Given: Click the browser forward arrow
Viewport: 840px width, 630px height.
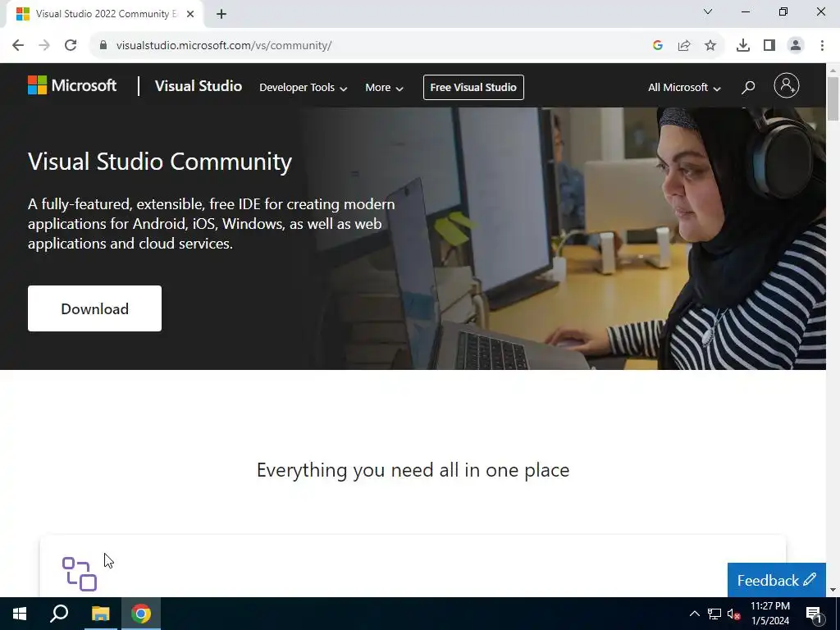Looking at the screenshot, I should pos(44,45).
